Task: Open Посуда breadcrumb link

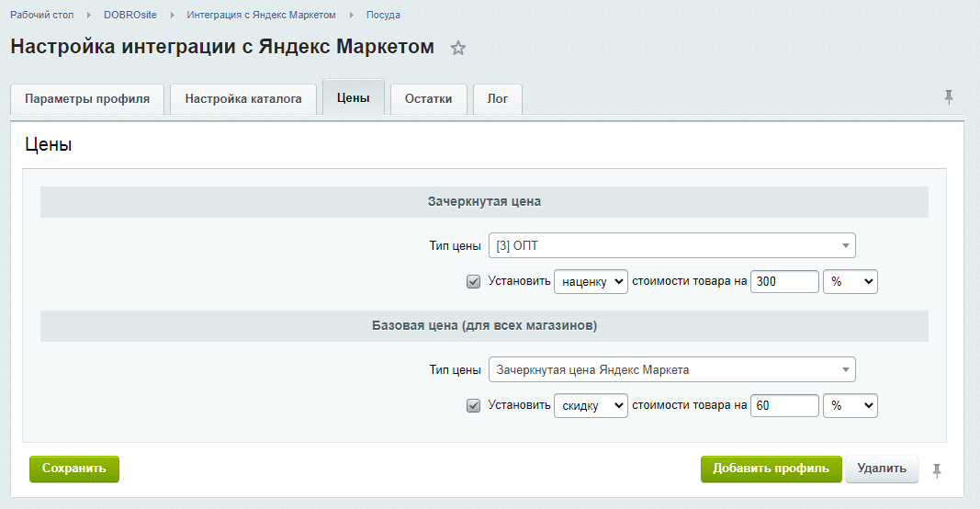Action: [x=383, y=15]
